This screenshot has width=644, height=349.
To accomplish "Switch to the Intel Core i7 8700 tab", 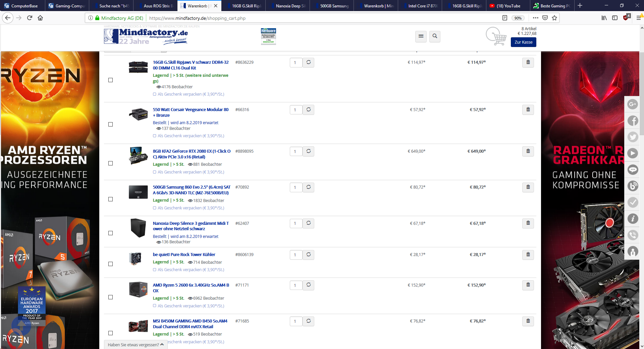I will click(x=420, y=6).
